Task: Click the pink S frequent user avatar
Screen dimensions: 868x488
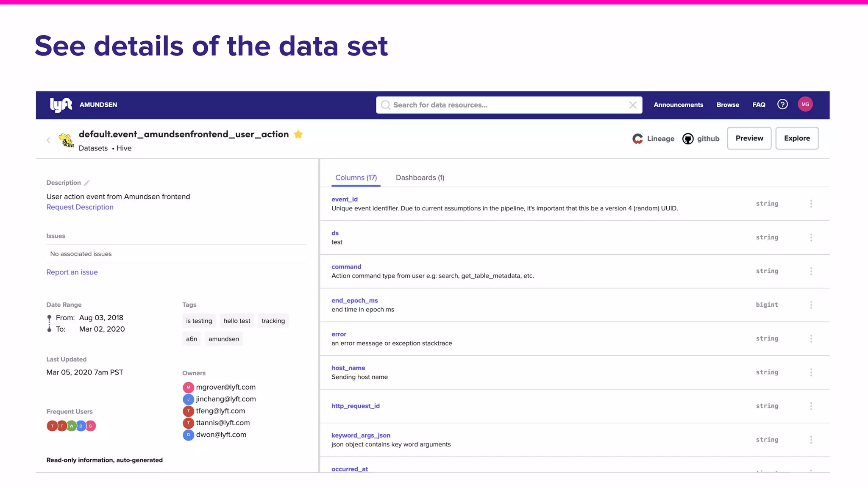Action: coord(91,426)
